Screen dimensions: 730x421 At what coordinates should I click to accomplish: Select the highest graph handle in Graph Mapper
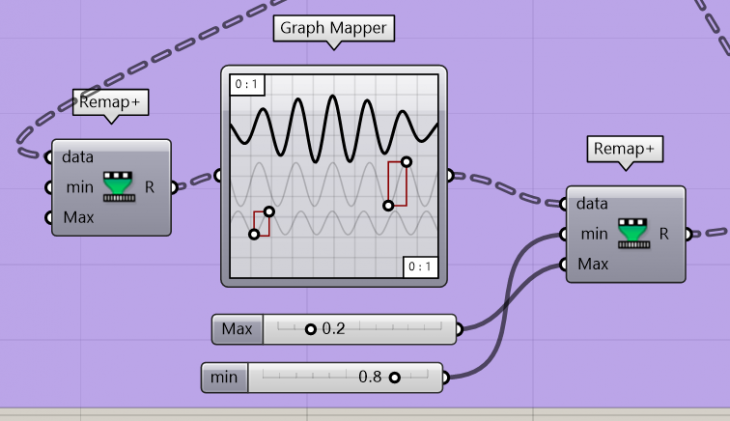point(406,161)
